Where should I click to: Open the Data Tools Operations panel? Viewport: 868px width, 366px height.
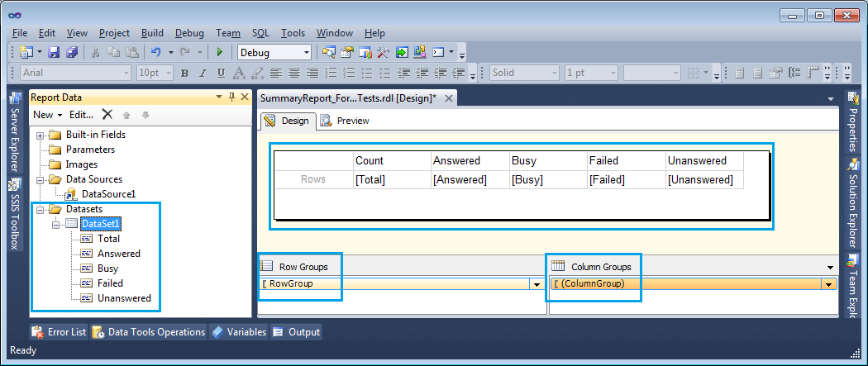coord(149,332)
